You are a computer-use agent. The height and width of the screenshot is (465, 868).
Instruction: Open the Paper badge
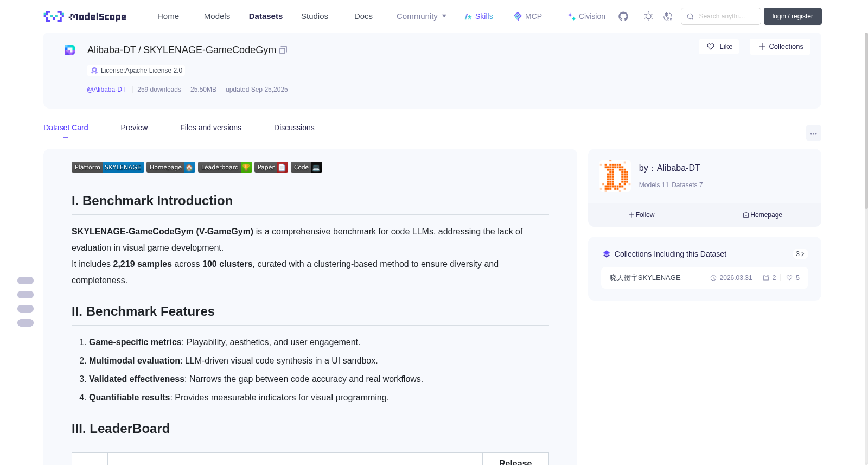pos(271,167)
